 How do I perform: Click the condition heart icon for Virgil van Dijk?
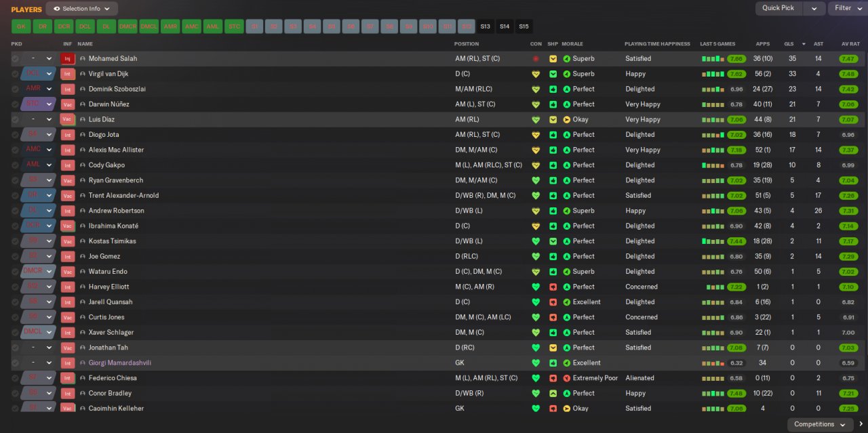click(536, 74)
